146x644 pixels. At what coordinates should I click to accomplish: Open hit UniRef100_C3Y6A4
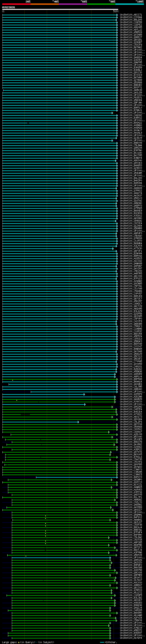[x=131, y=17]
